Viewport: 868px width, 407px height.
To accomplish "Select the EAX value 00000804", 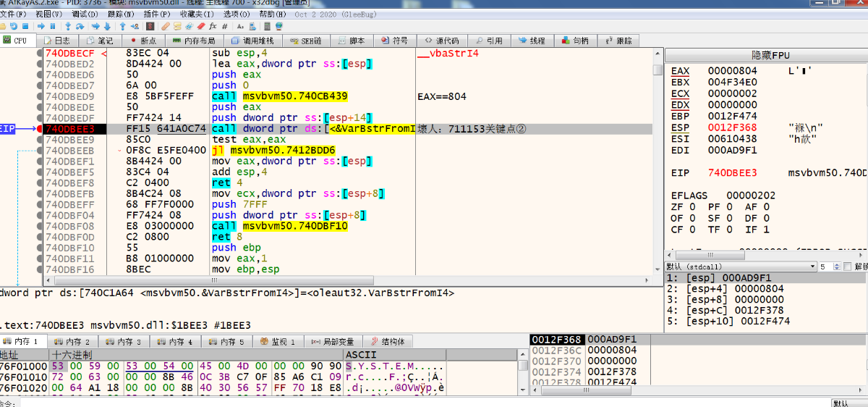I will (x=732, y=71).
